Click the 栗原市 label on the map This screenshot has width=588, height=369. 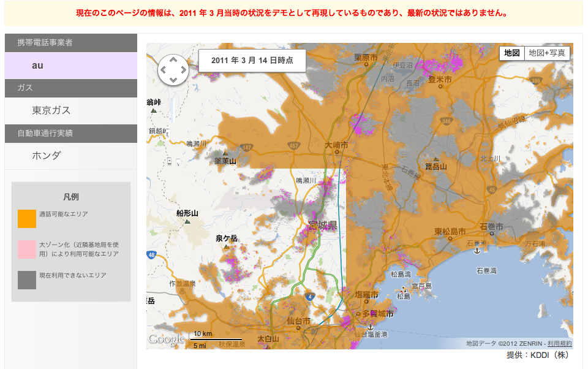(366, 58)
